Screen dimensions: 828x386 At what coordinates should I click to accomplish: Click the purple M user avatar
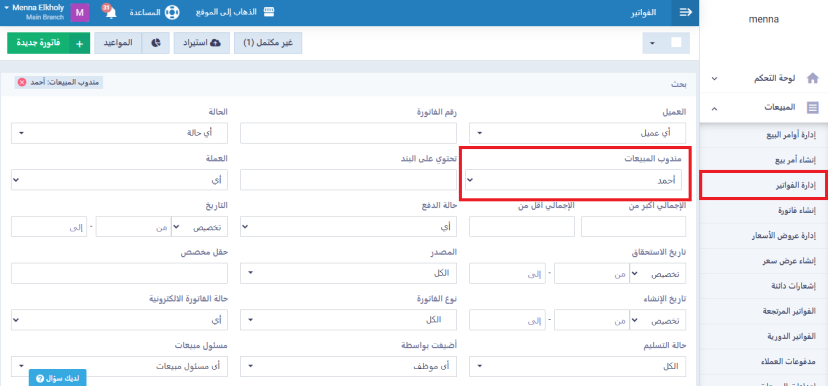80,12
